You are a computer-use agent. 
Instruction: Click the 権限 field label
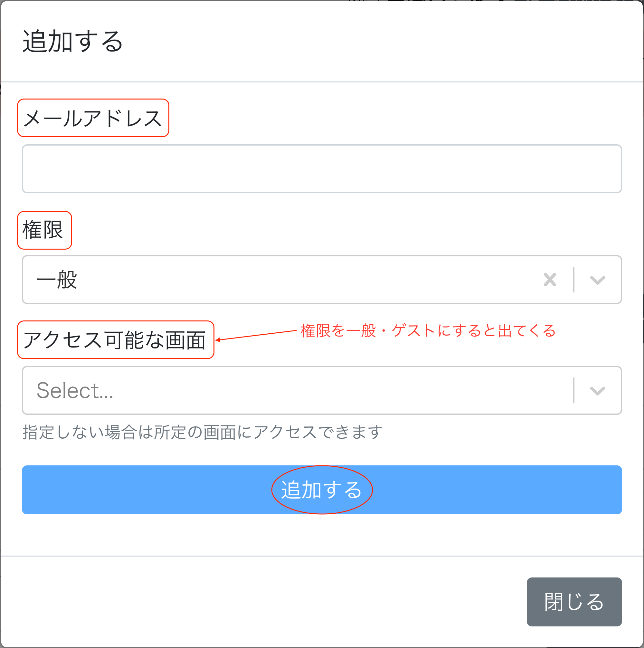pos(43,230)
